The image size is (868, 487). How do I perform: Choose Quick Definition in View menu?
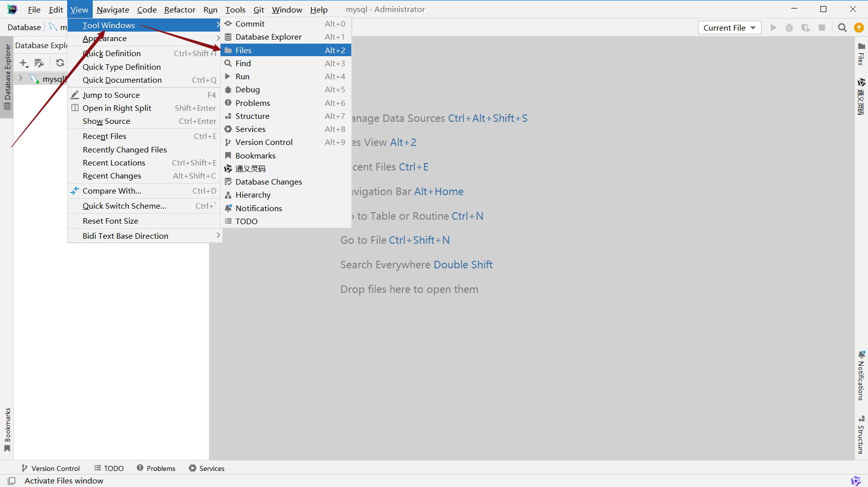[144, 53]
